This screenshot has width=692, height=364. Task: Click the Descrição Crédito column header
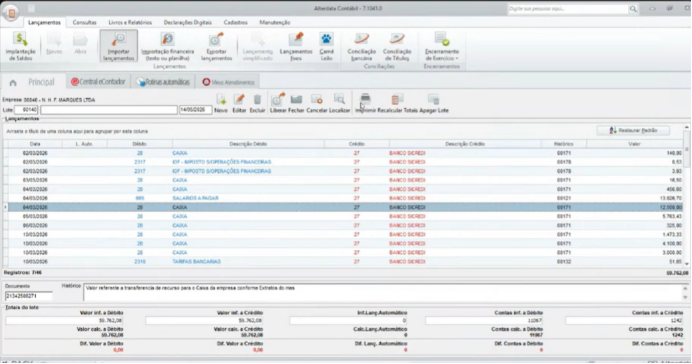[465, 144]
